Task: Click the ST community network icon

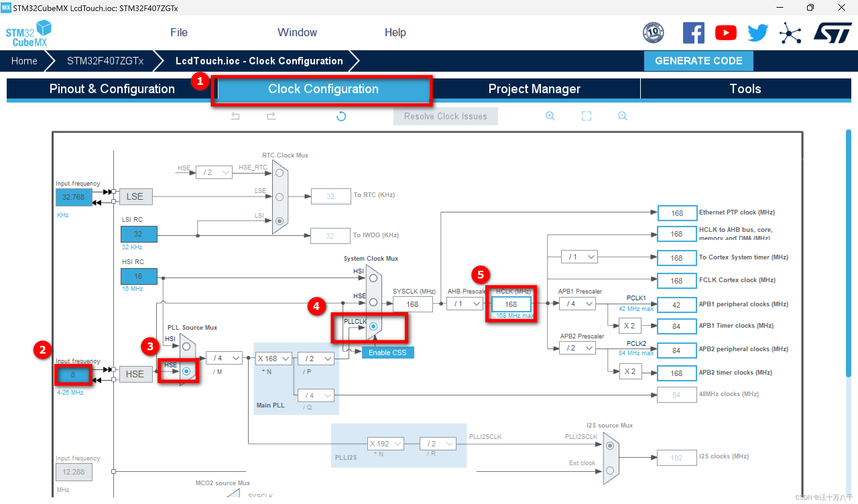Action: point(790,33)
